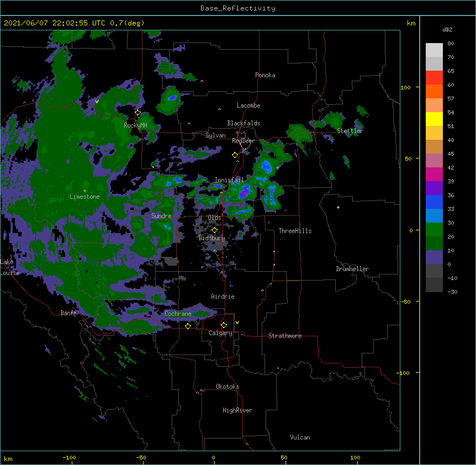Click the Drumheller city label

352,269
